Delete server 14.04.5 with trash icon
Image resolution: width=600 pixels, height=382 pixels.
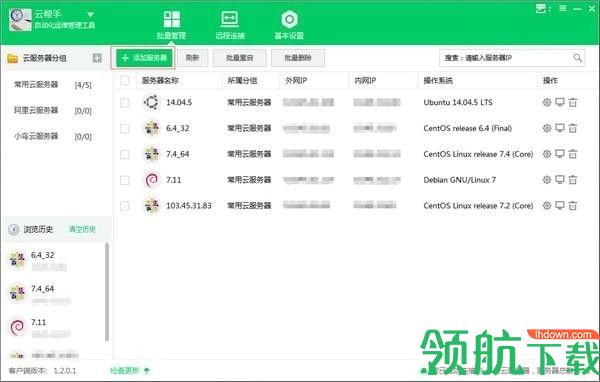point(572,102)
